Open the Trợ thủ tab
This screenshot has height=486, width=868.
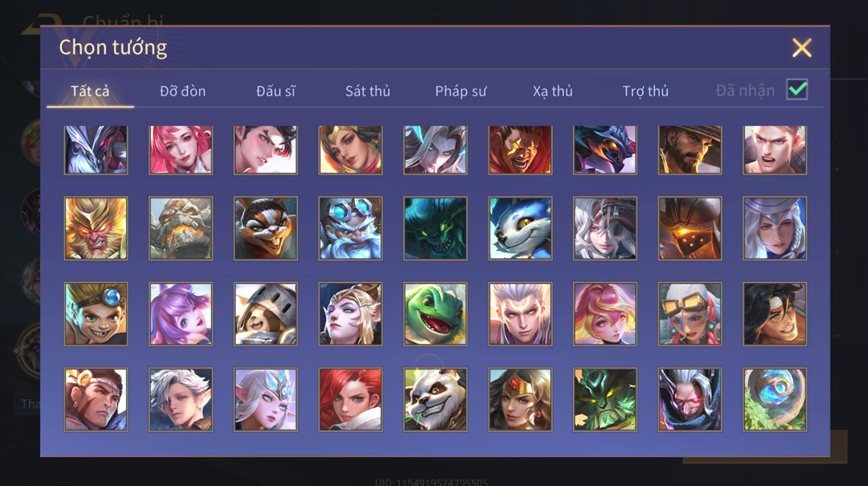coord(646,91)
